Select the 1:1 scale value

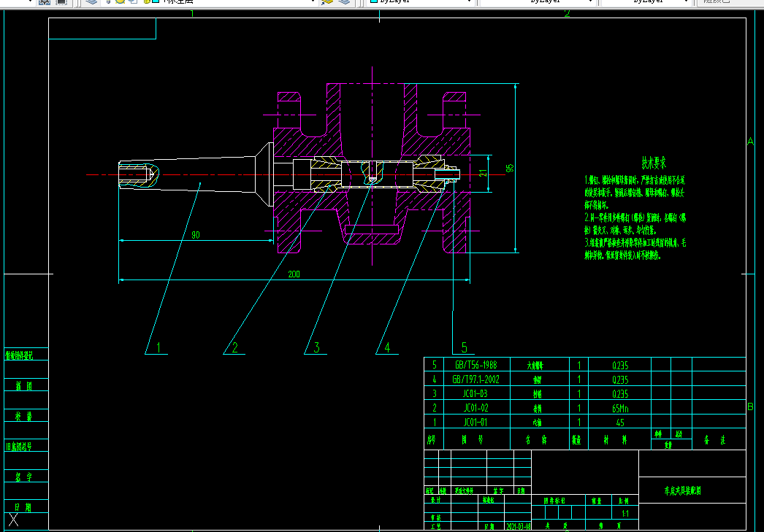(x=625, y=514)
